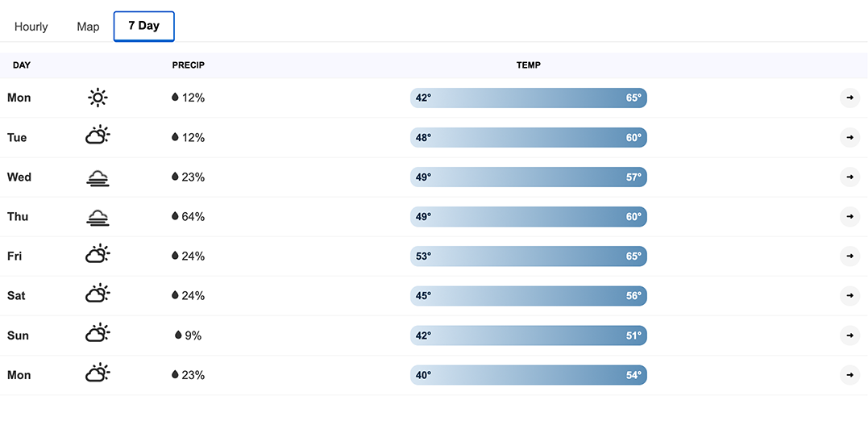Click the raindrop icon beside Wed's 23%
The image size is (868, 421).
pos(175,177)
